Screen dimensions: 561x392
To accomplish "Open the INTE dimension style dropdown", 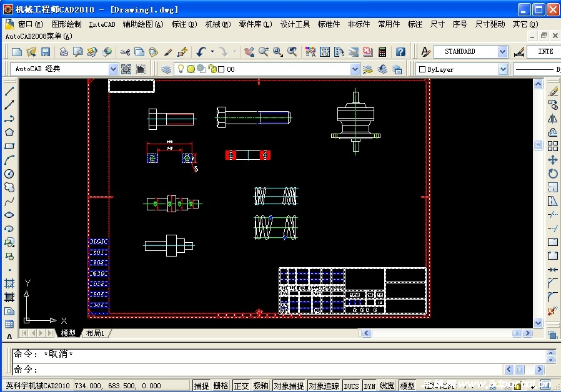I will pos(544,52).
